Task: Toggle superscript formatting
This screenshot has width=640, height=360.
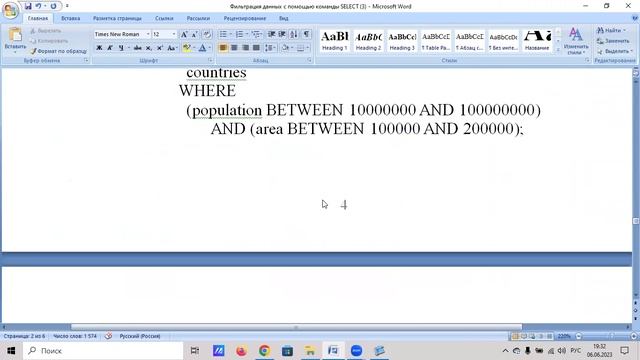Action: pyautogui.click(x=160, y=48)
